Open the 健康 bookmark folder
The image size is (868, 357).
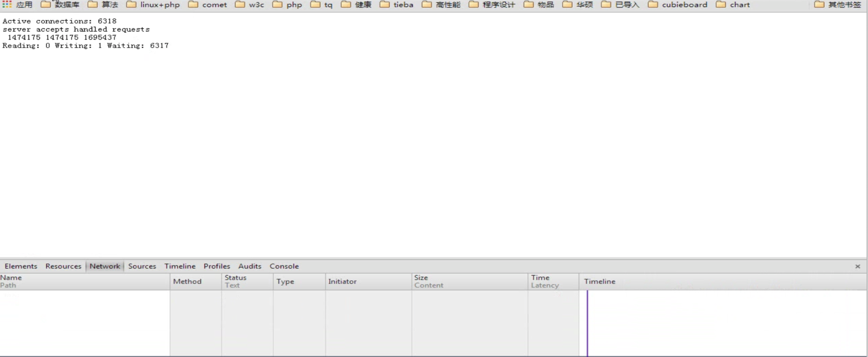click(356, 5)
